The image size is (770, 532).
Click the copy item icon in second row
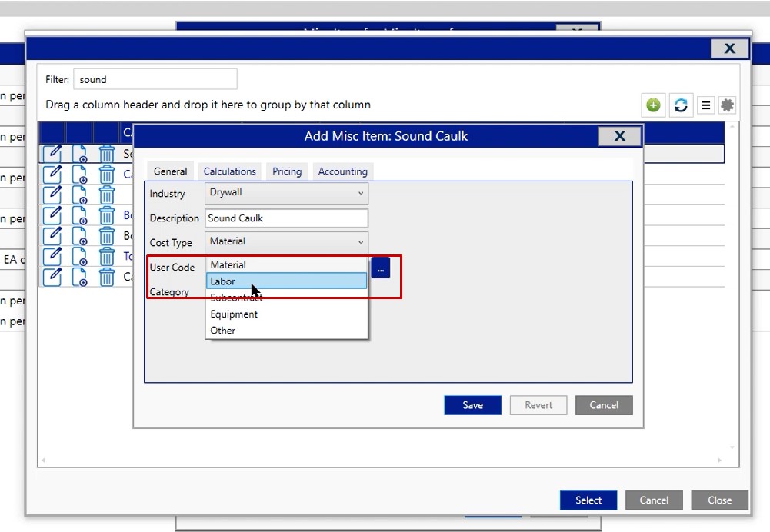pos(79,175)
